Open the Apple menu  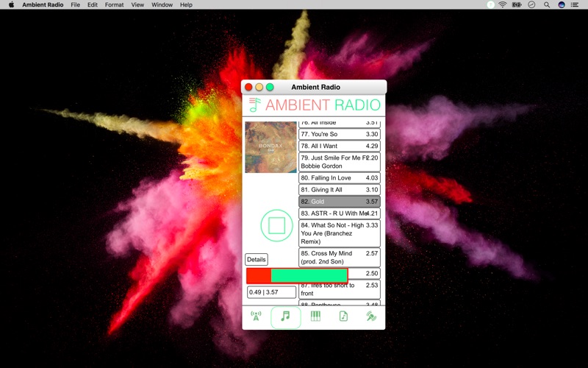(11, 5)
